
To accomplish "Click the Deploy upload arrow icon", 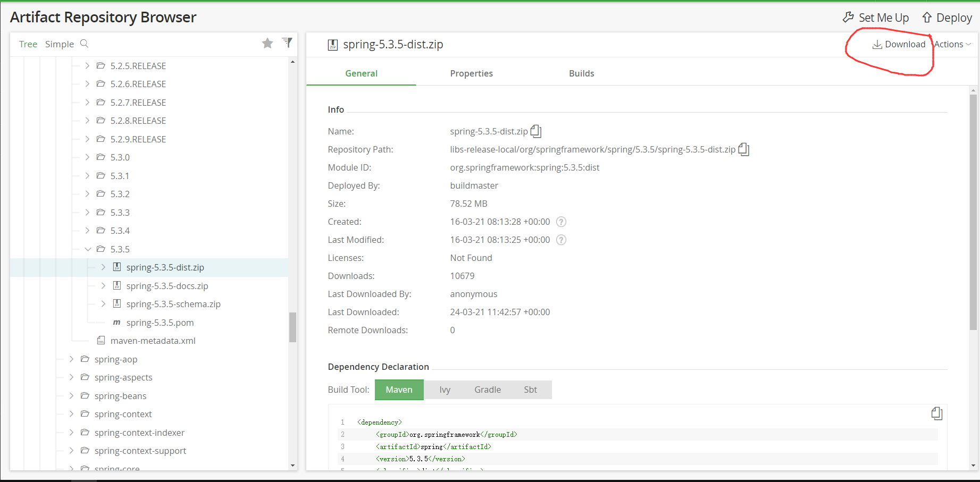I will [927, 18].
